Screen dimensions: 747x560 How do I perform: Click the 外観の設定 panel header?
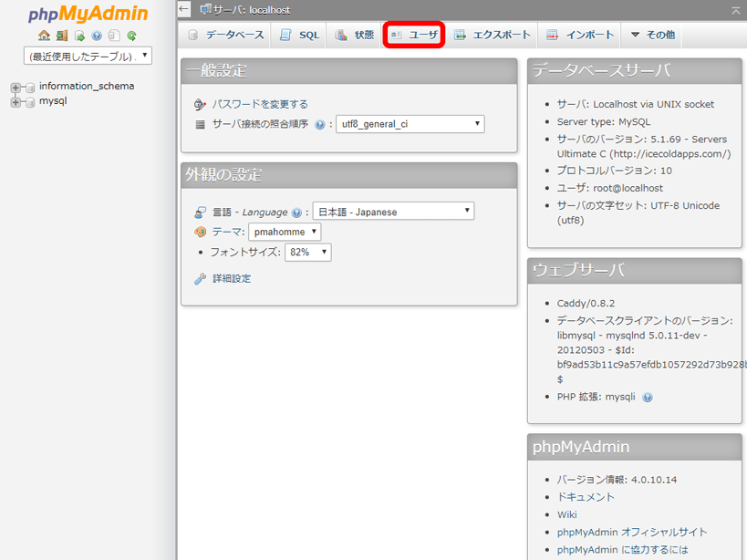(349, 175)
